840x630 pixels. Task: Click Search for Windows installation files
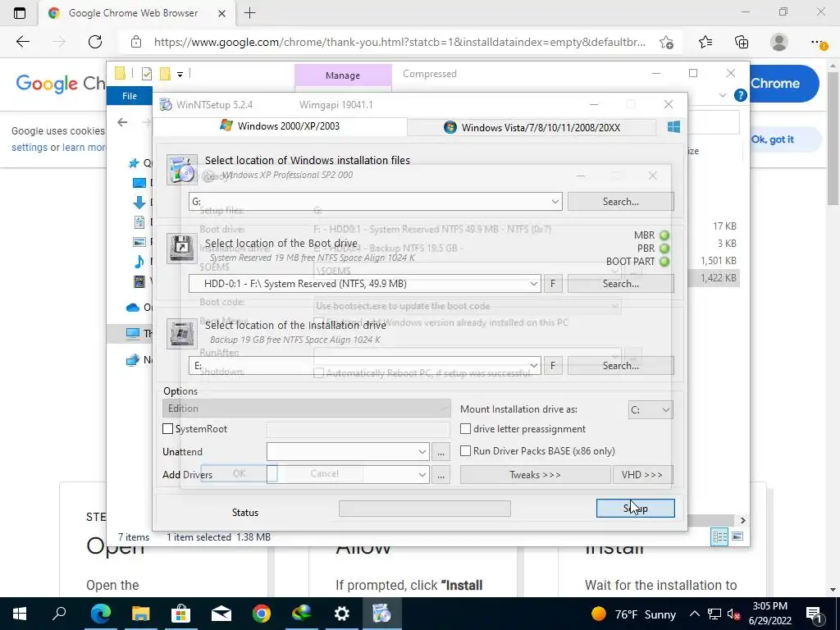click(620, 202)
